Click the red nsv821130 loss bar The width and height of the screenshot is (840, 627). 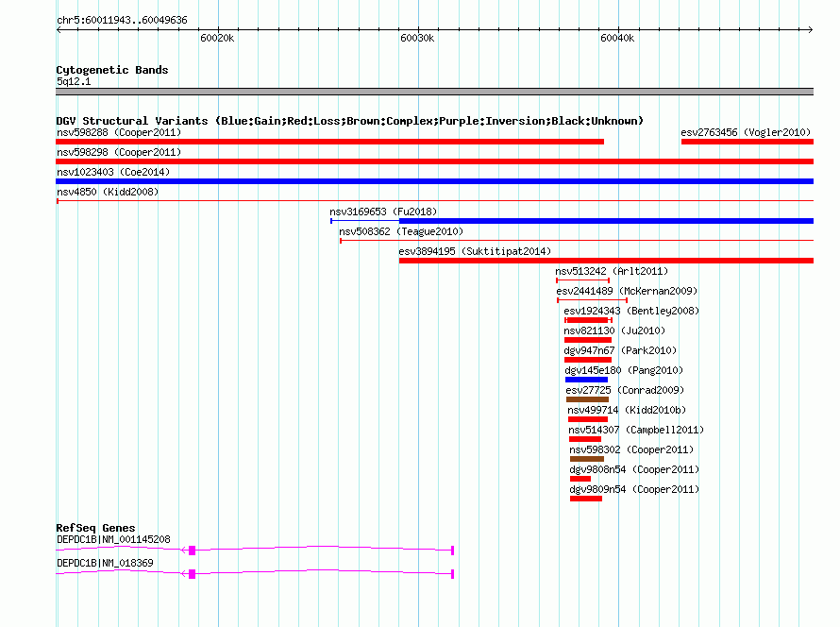pyautogui.click(x=588, y=340)
